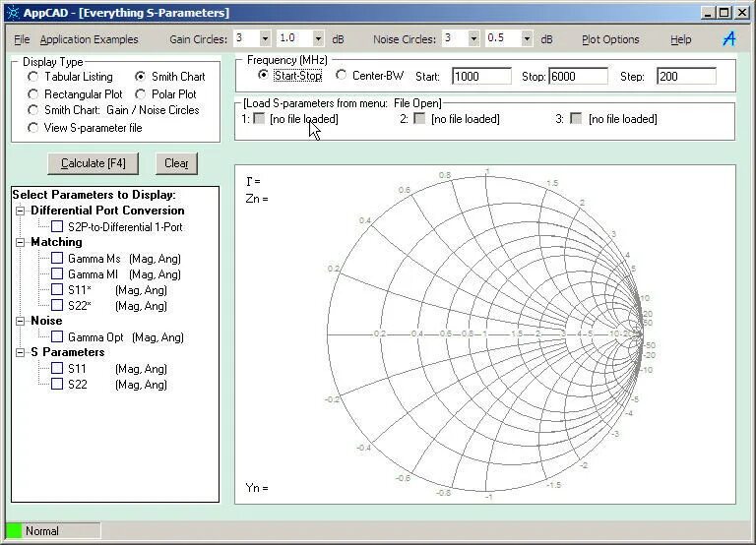Click the Stop frequency field
756x545 pixels.
coord(578,76)
